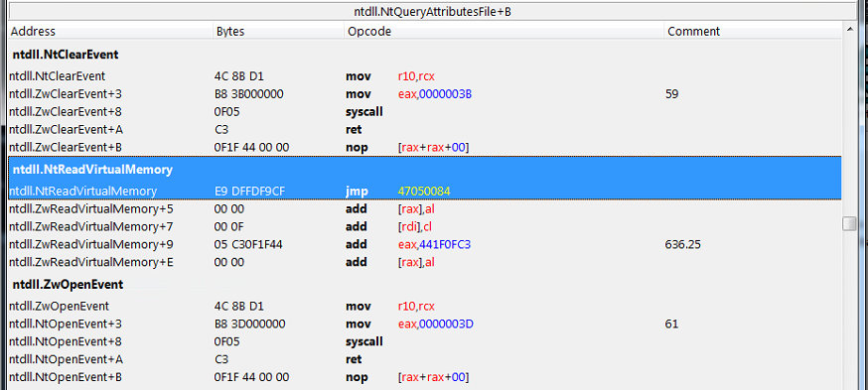This screenshot has height=390, width=868.
Task: Select the ntdll.ZwReadVirtualMemory+9 row
Action: pos(425,244)
